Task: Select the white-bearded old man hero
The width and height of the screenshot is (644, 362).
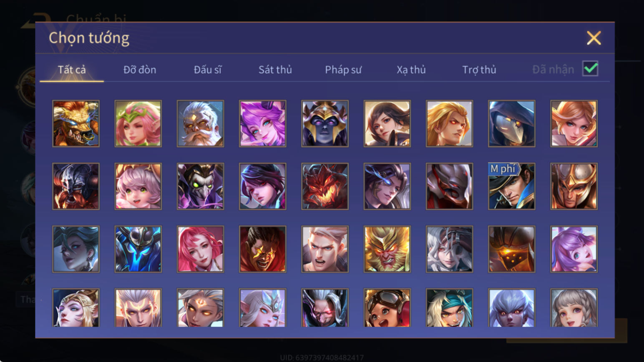Action: [200, 123]
